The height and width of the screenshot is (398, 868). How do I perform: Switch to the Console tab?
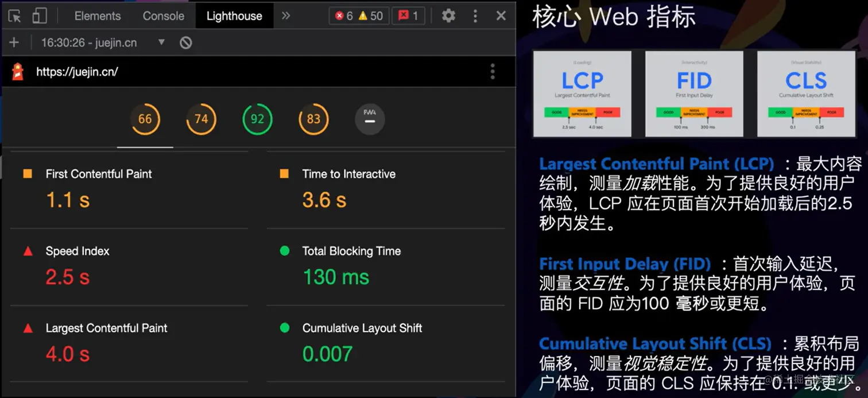pos(164,16)
